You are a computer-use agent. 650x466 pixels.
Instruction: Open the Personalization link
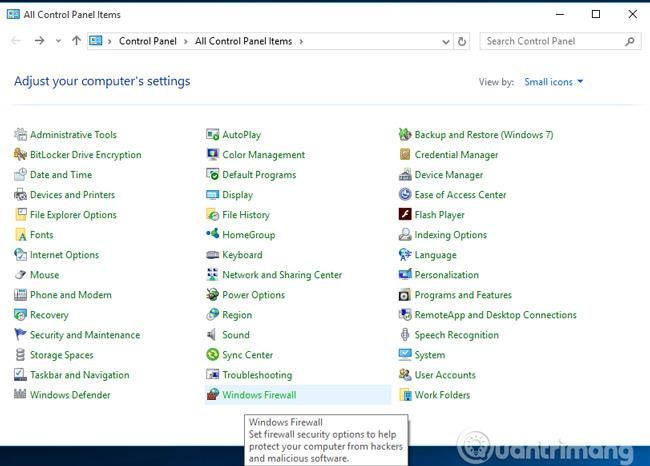coord(447,275)
